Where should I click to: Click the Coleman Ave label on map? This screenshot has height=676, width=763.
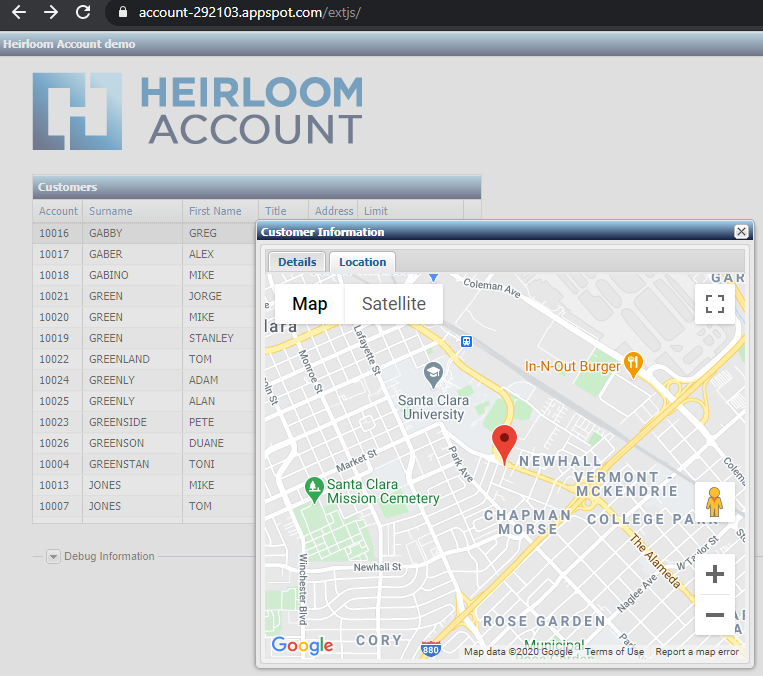[491, 288]
